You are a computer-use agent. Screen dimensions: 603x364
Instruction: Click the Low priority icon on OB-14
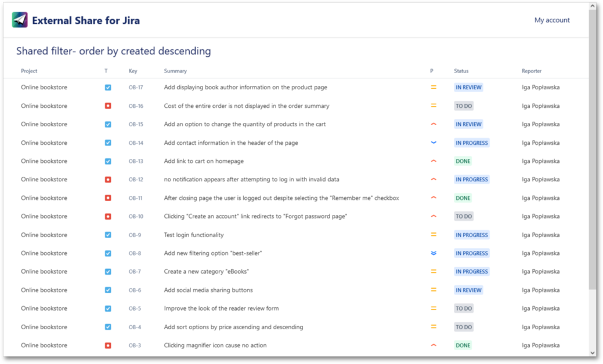(x=432, y=143)
